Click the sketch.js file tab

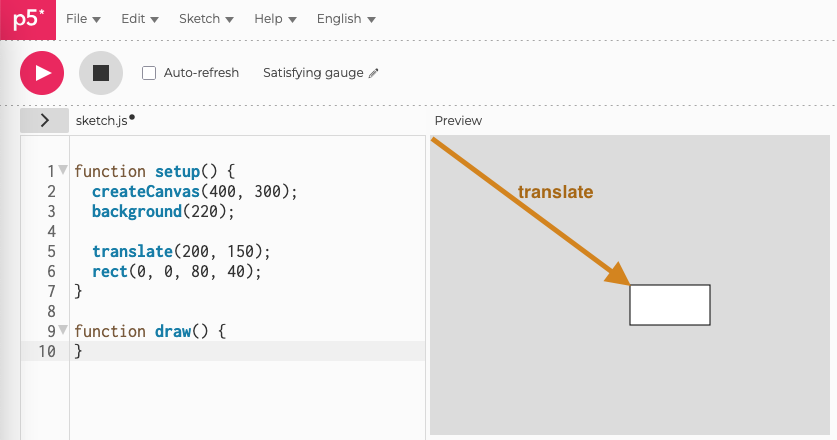(100, 120)
